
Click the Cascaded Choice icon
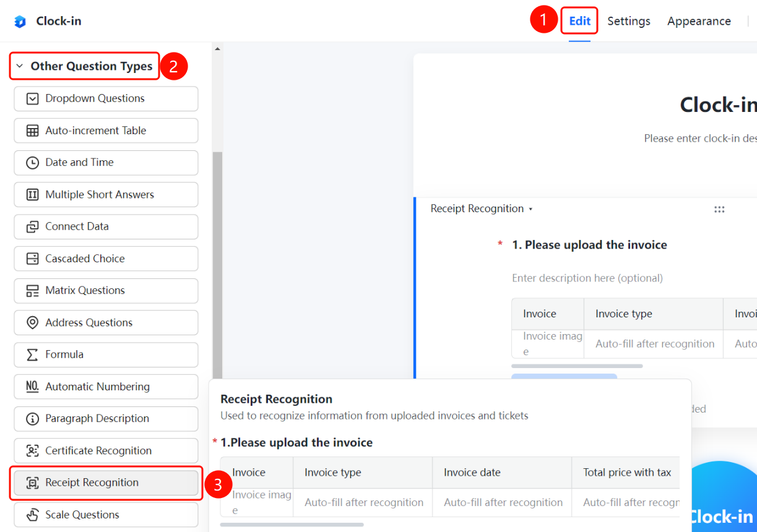(x=32, y=259)
